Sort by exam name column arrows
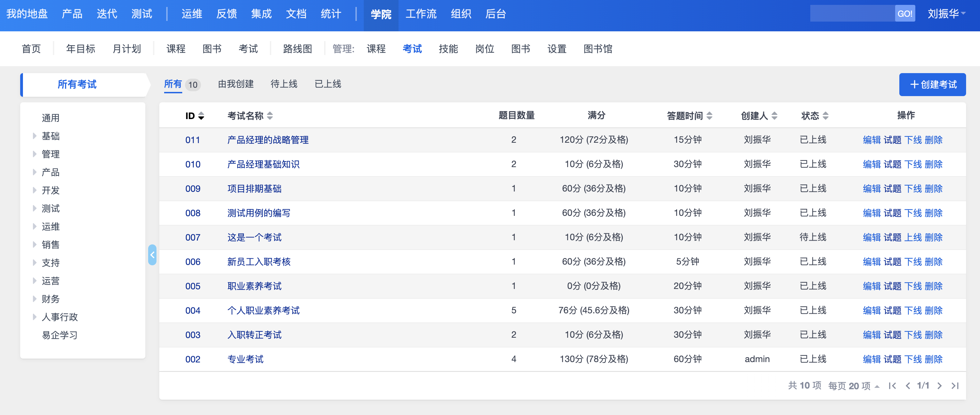Viewport: 980px width, 415px height. pyautogui.click(x=270, y=116)
